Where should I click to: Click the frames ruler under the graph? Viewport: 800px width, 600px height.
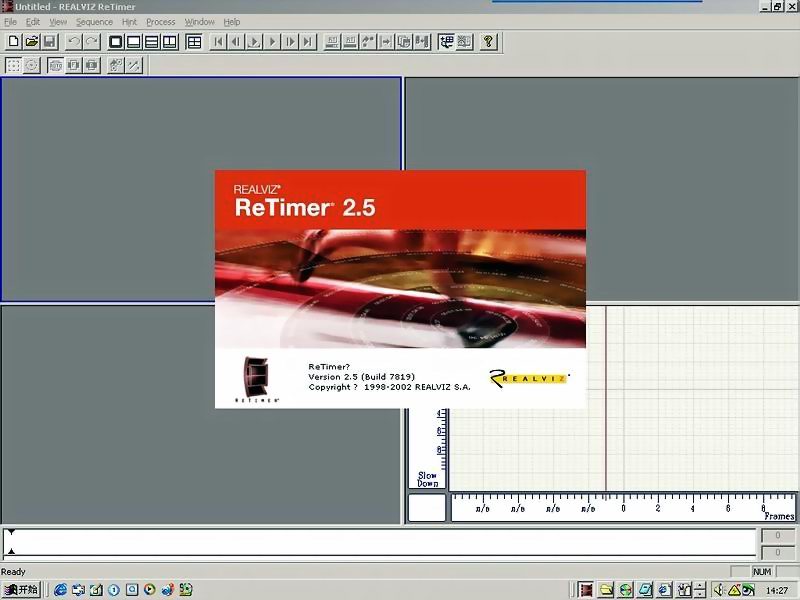click(x=623, y=507)
